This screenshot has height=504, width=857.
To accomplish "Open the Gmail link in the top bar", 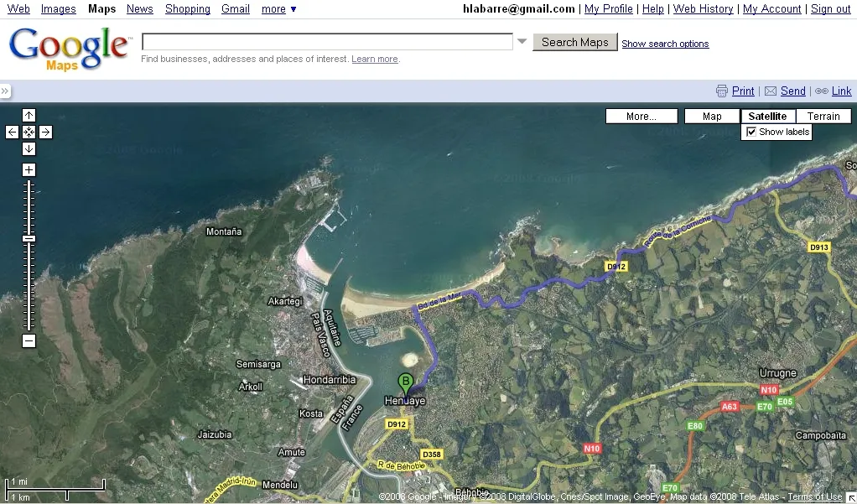I will (x=236, y=8).
